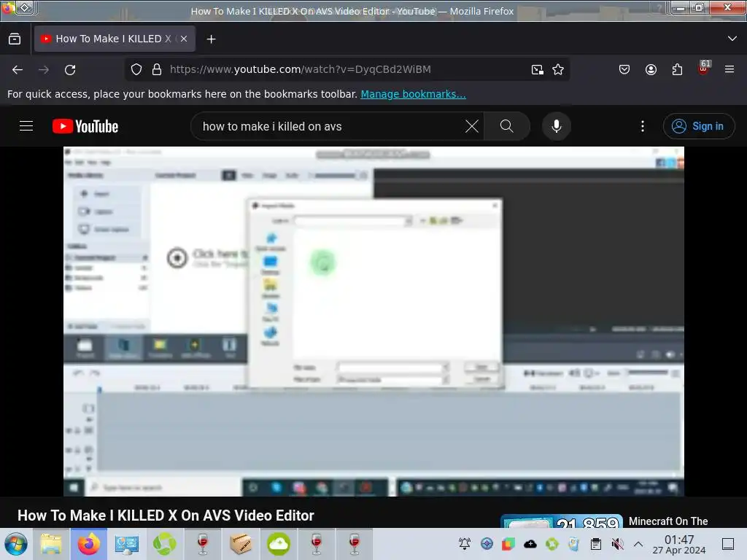
Task: Go back to the previous page
Action: pos(18,69)
